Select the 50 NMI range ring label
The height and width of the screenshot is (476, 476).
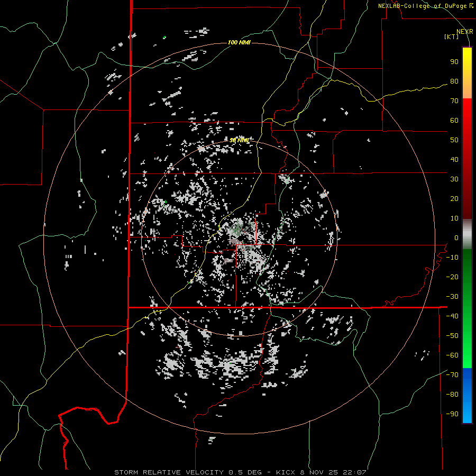click(239, 140)
